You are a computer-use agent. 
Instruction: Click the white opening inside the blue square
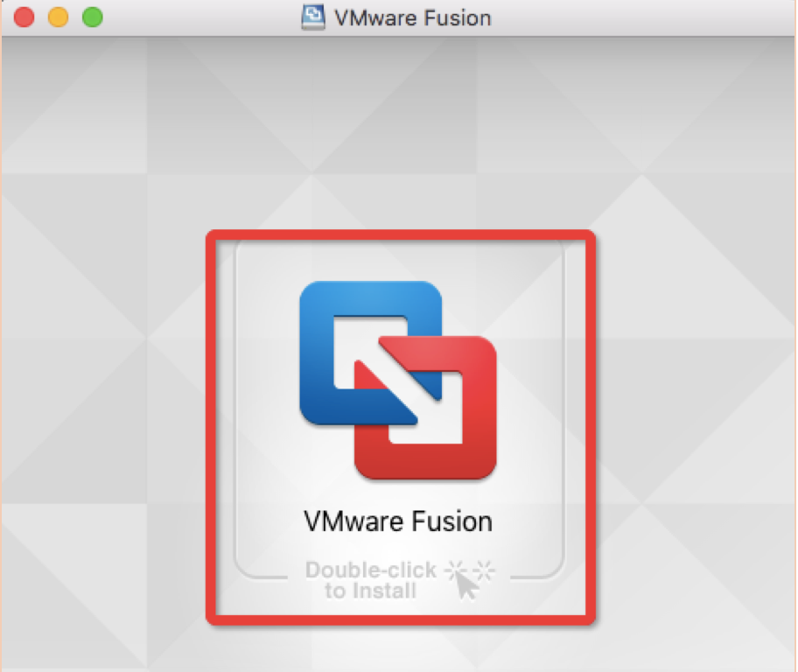367,350
